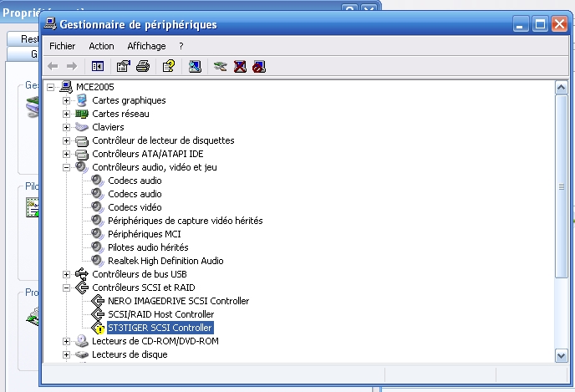Screen dimensions: 575x392
Task: Click the Gestionnaire de périphériques title bar icon
Action: pos(50,23)
